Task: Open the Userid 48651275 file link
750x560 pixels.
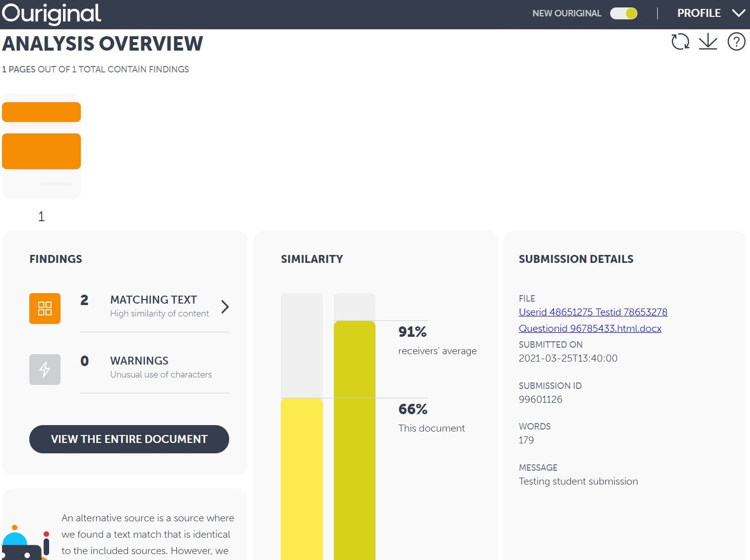Action: pos(593,312)
